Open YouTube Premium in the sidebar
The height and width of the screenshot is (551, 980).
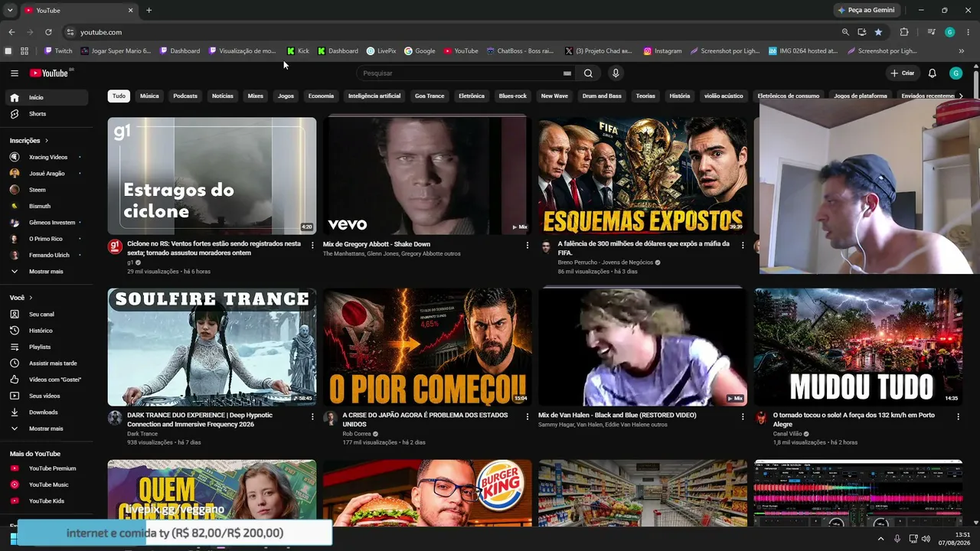(x=47, y=468)
